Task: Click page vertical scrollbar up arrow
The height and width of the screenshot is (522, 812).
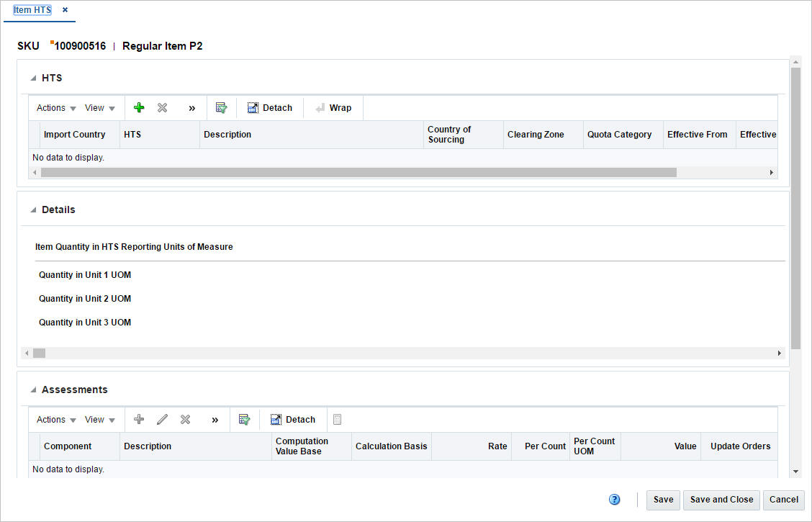Action: [795, 62]
